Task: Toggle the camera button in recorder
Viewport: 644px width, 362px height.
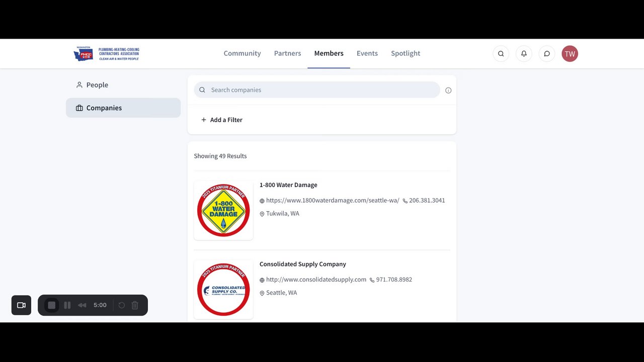Action: 21,305
